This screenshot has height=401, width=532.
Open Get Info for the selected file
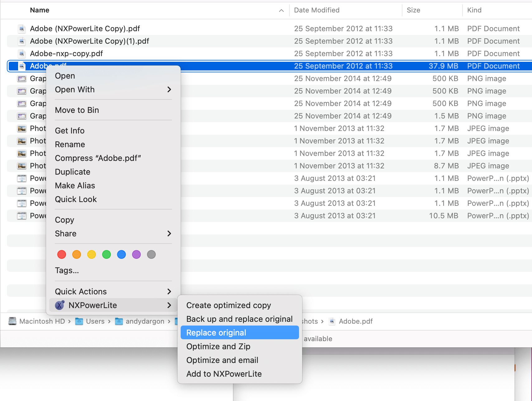70,130
